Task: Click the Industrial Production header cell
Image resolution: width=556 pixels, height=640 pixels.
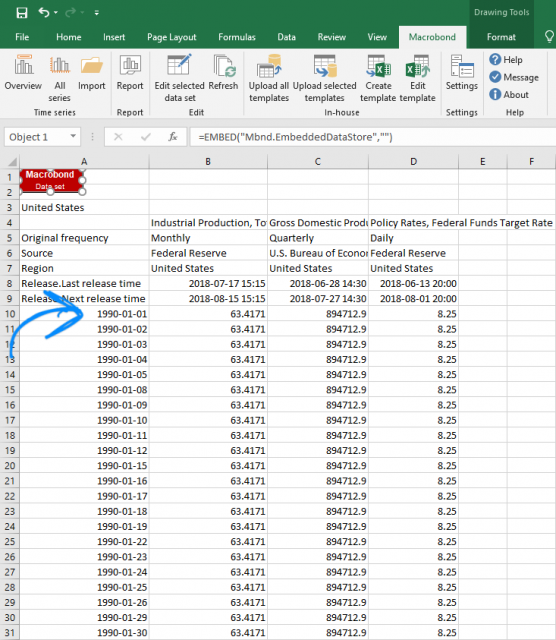Action: (x=208, y=223)
